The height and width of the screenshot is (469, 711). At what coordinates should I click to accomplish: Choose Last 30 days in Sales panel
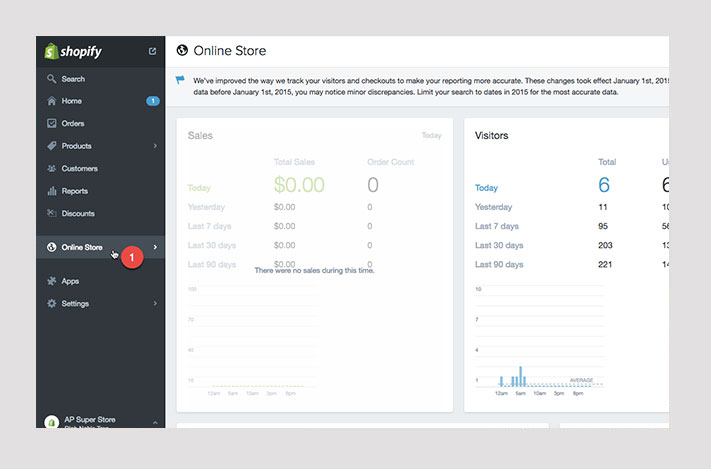pos(210,245)
